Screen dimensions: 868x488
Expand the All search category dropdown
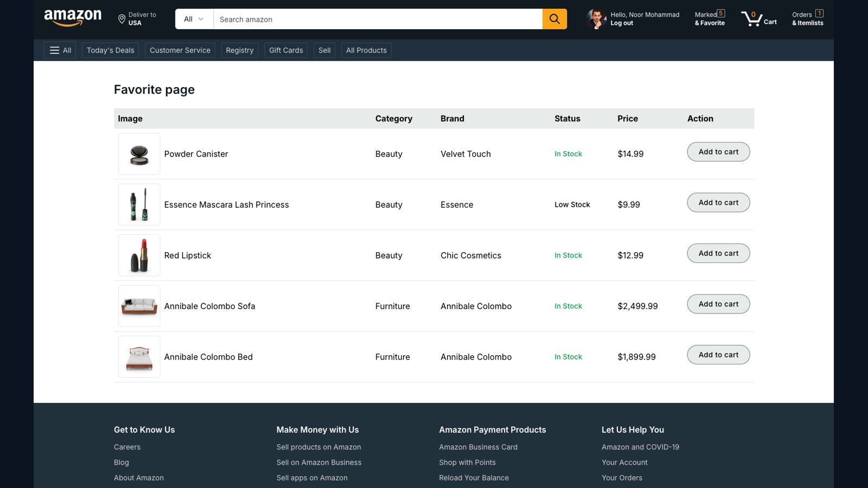[194, 19]
